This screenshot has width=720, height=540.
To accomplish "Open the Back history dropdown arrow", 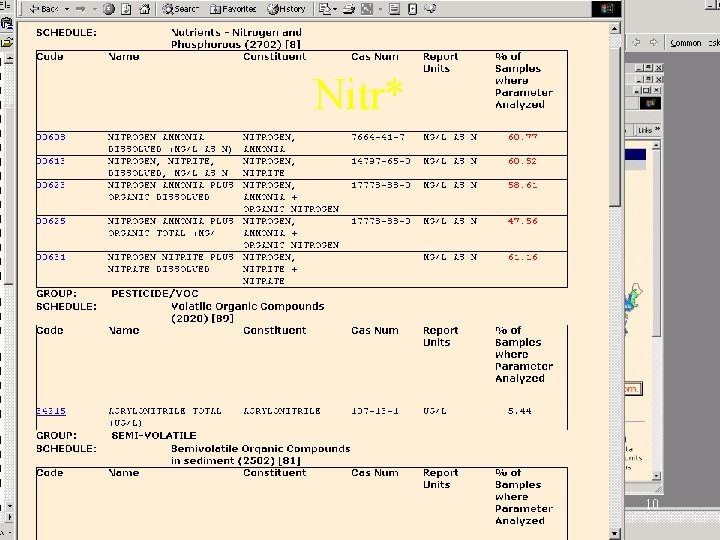I will coord(67,9).
